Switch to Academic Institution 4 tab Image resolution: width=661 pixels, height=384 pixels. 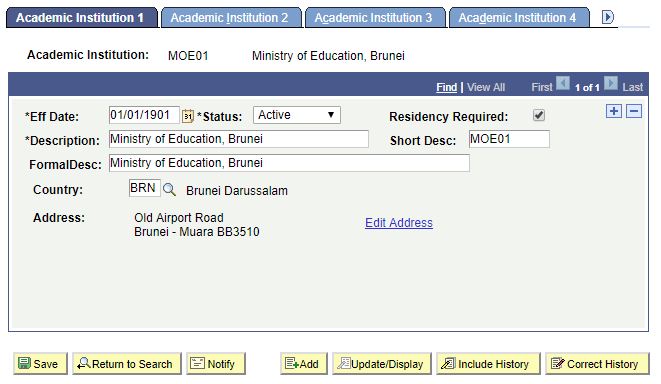point(519,18)
